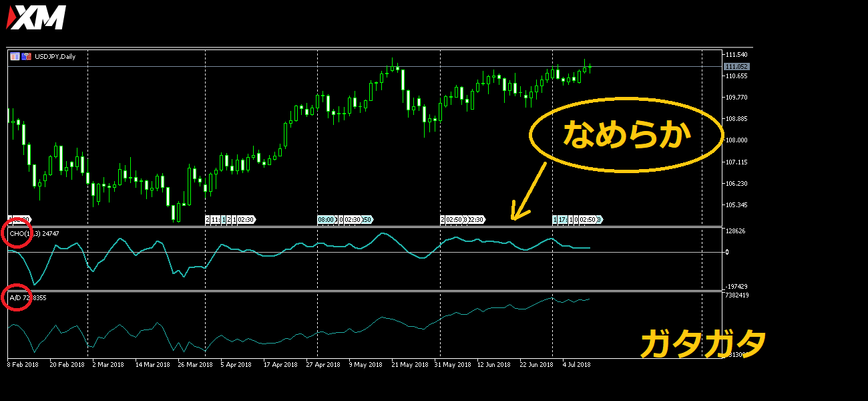Click the 08:00 news event marker
This screenshot has width=868, height=401.
(327, 219)
